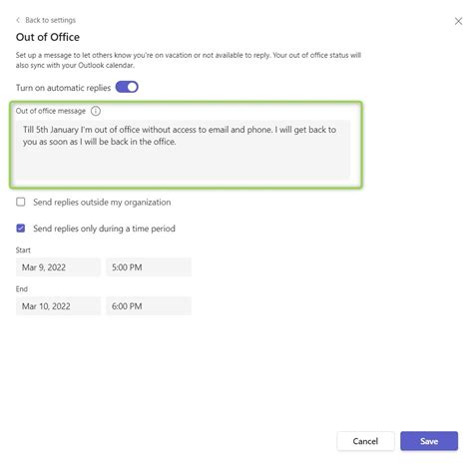
Task: Open the Start time dropdown showing 5:00 PM
Action: pos(149,267)
